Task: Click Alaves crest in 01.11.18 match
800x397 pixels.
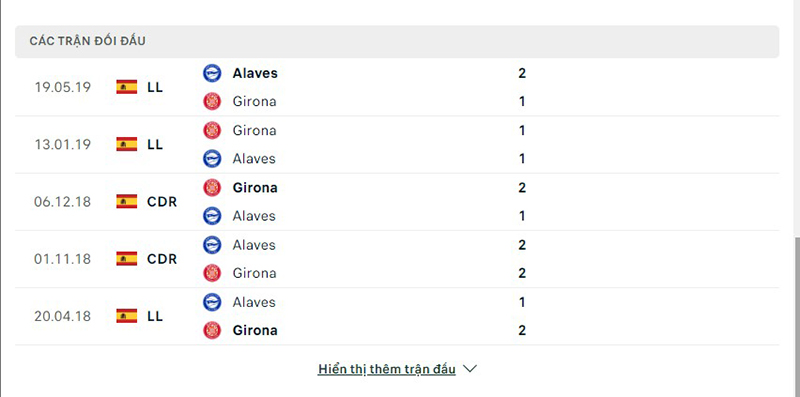Action: (212, 245)
